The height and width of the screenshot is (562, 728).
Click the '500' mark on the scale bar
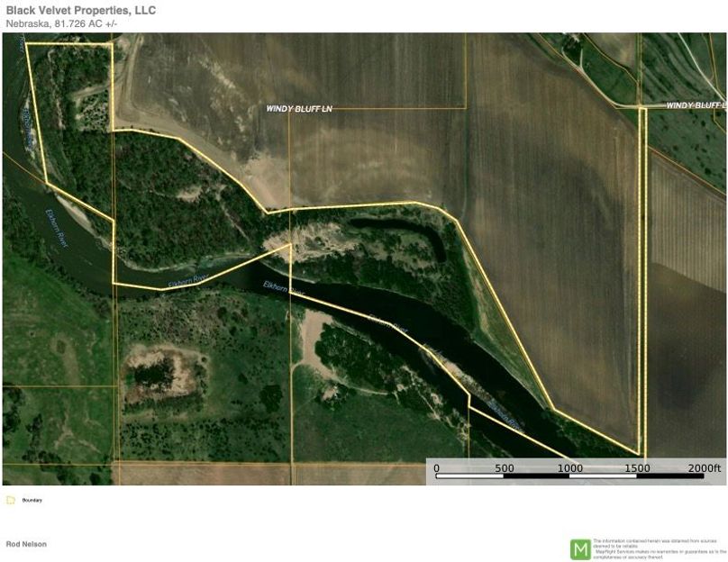504,468
